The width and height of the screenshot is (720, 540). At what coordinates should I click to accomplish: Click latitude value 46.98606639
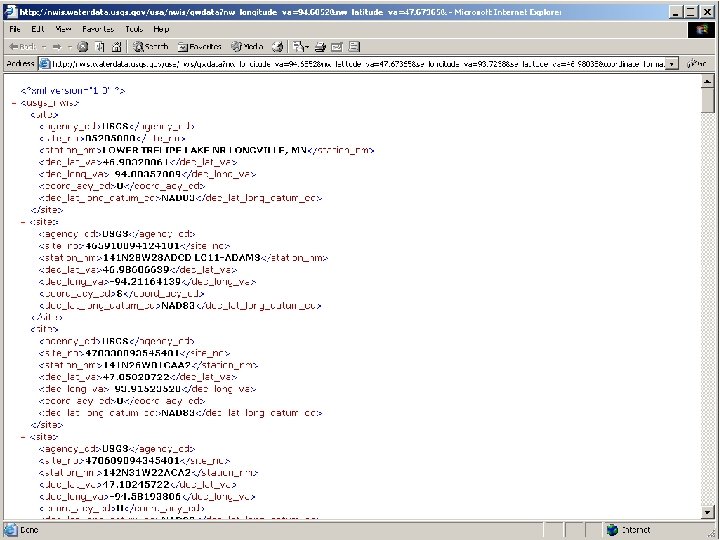(x=135, y=270)
